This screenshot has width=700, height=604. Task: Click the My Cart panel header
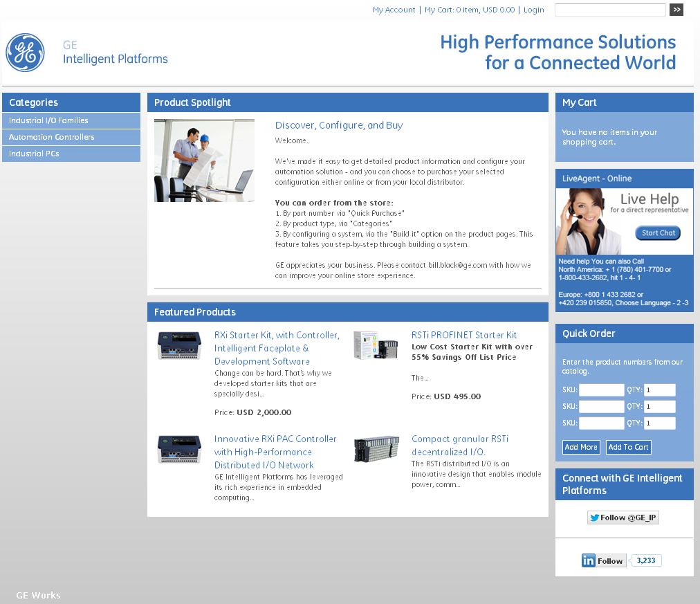[x=624, y=102]
